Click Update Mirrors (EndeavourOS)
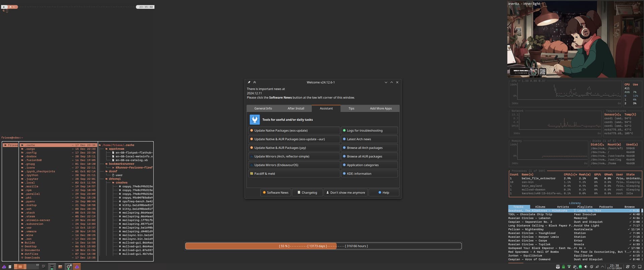Image resolution: width=644 pixels, height=270 pixels. (x=294, y=165)
